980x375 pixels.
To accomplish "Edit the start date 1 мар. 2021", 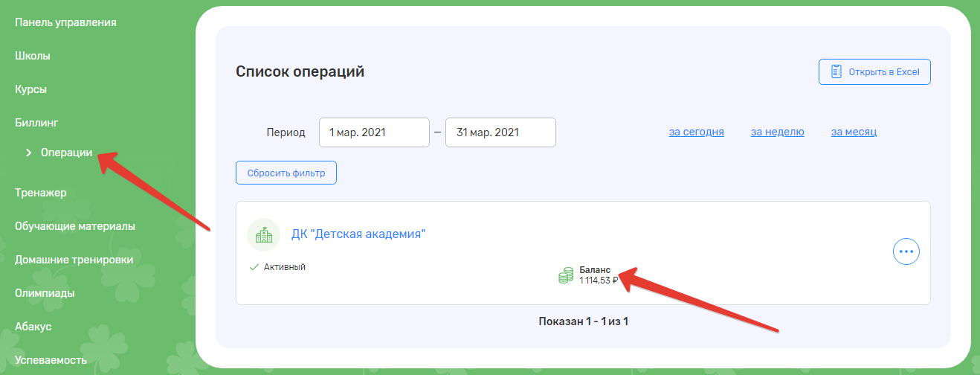I will 374,132.
